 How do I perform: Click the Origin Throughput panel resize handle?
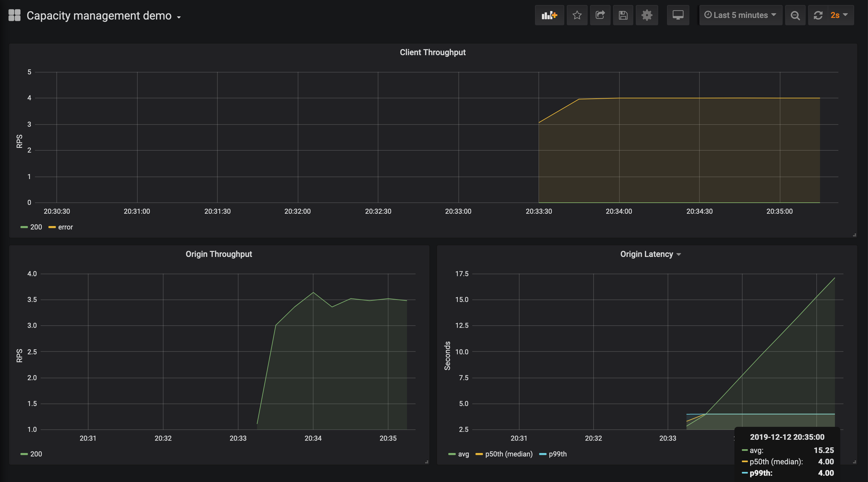(x=427, y=462)
